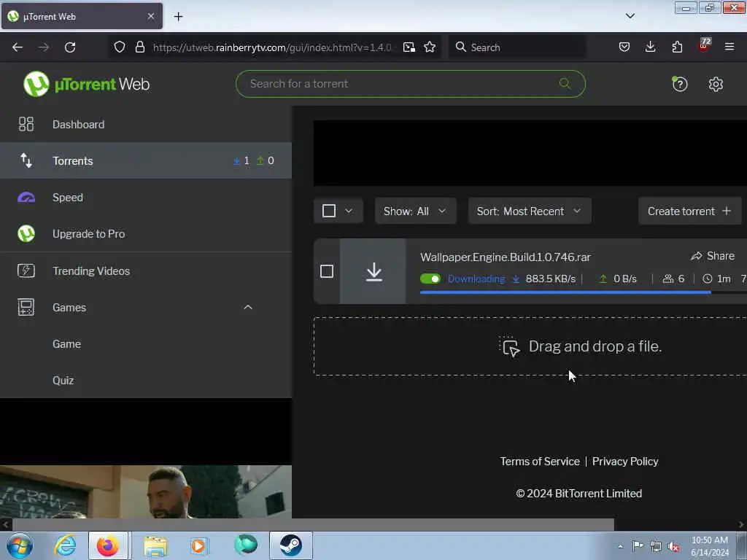Click the site padlock security icon
747x560 pixels.
coord(139,47)
